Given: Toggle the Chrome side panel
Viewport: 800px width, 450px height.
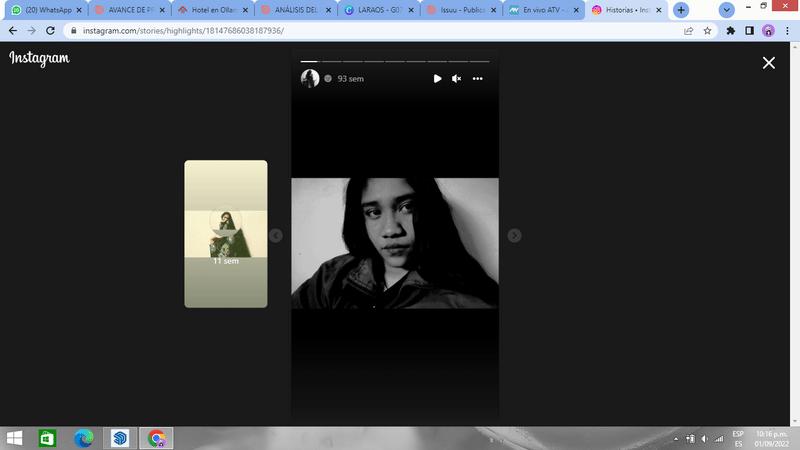Looking at the screenshot, I should pyautogui.click(x=749, y=31).
